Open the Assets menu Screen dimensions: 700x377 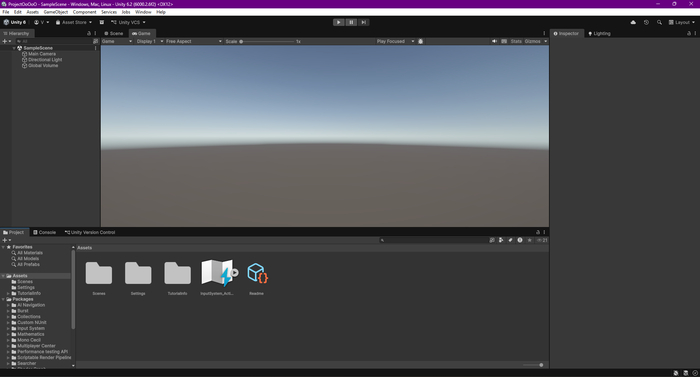pos(33,12)
